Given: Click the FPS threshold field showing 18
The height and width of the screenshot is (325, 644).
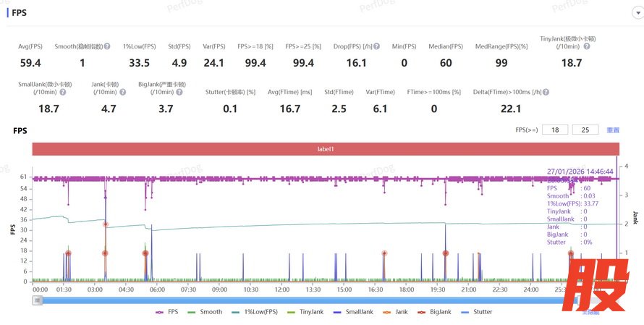Looking at the screenshot, I should [554, 130].
